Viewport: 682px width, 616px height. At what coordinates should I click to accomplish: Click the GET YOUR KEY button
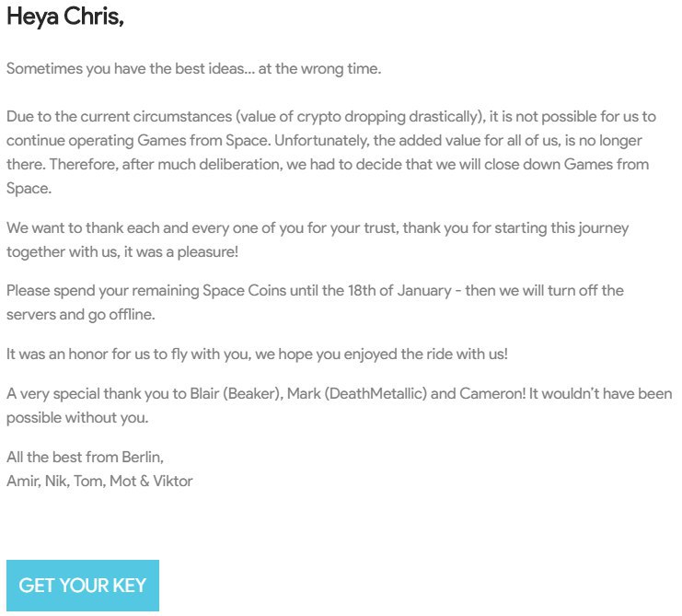point(82,586)
